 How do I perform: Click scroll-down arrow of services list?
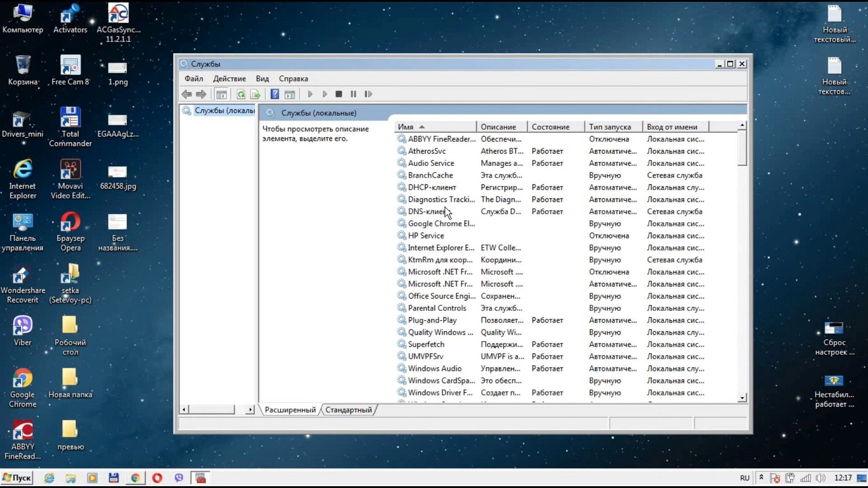742,398
